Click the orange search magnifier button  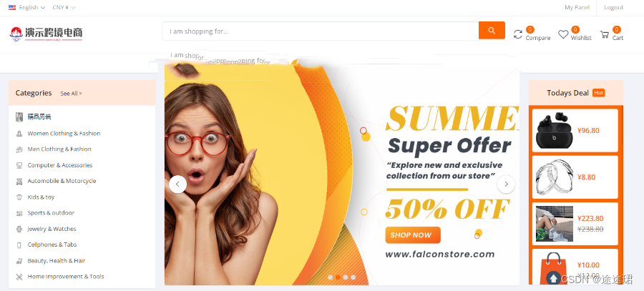pos(492,30)
